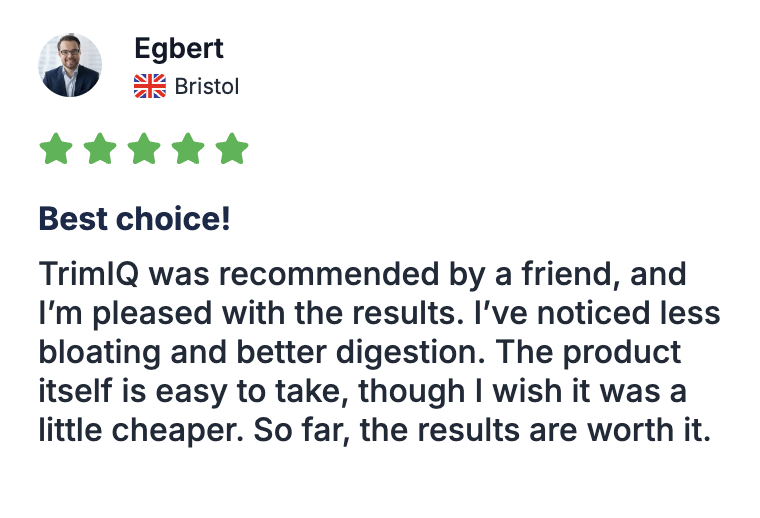Click the "Best choice!" review title
This screenshot has width=760, height=518.
point(134,218)
